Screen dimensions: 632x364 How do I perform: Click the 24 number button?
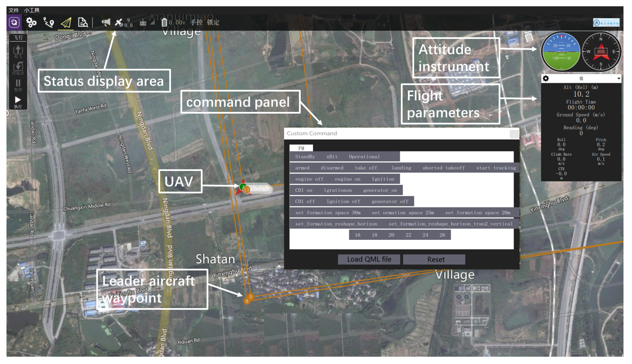click(x=425, y=235)
